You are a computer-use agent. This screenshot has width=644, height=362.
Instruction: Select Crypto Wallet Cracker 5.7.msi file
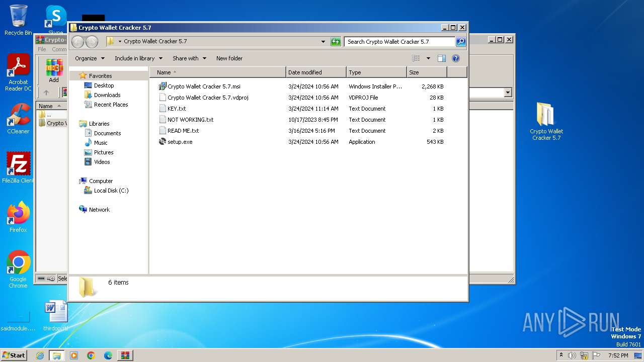[x=203, y=86]
